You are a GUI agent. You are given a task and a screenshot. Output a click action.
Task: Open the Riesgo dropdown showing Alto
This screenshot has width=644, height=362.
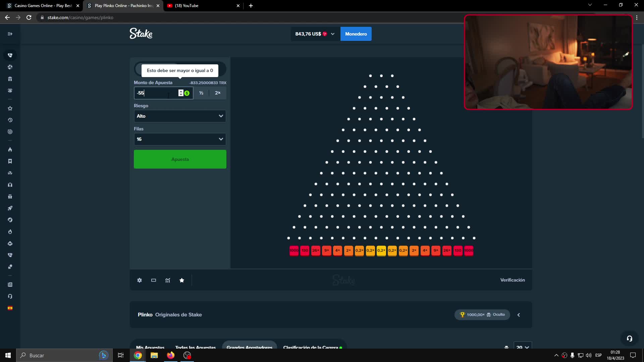coord(180,116)
